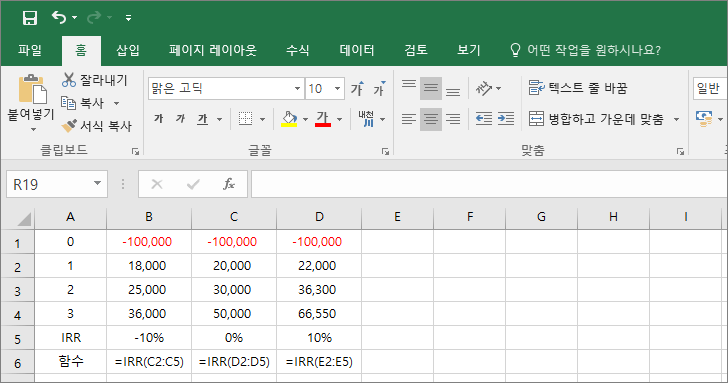Click the Undo arrow icon
Screen dimensions: 728x383
tap(59, 18)
